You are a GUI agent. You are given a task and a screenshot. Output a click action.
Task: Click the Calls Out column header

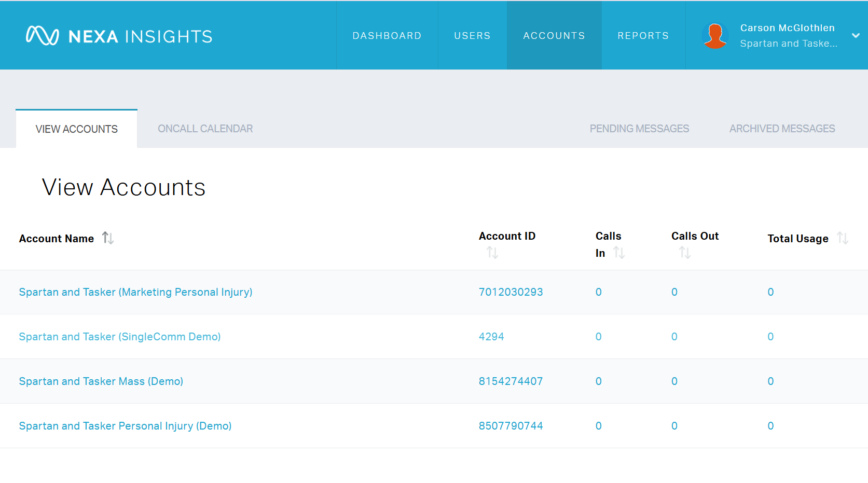pyautogui.click(x=695, y=236)
